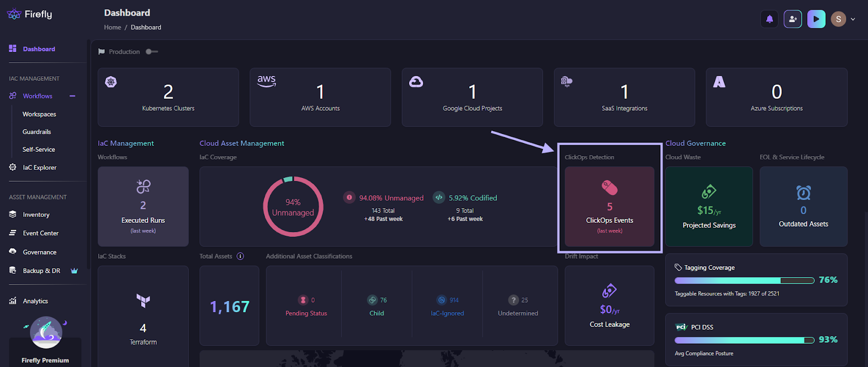Click the Executed Runs workflow icon
Screen dimensions: 868x367
coord(143,187)
